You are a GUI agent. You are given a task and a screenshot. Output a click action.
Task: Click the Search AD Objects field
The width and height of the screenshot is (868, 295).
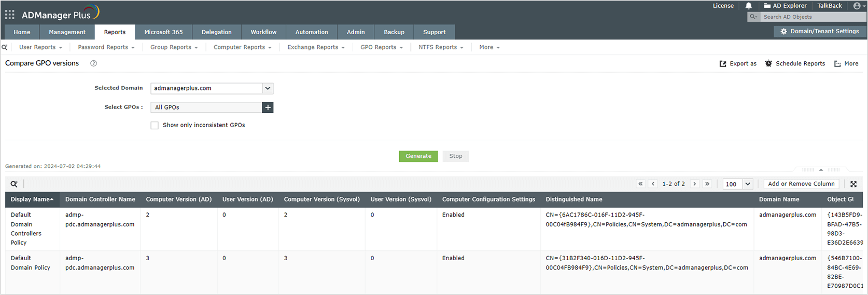813,17
